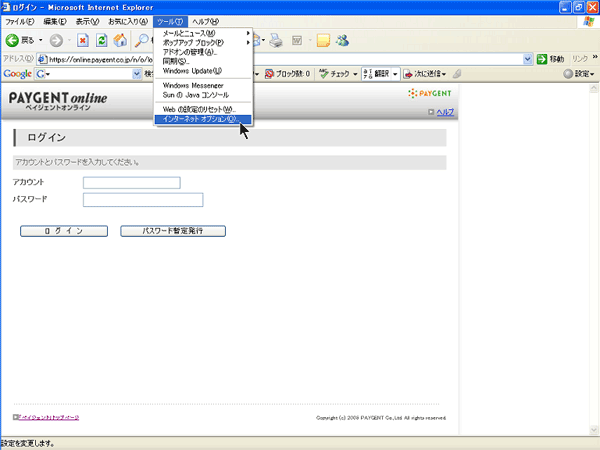Click the PAYGENT logo at top right
600x450 pixels.
click(x=430, y=93)
